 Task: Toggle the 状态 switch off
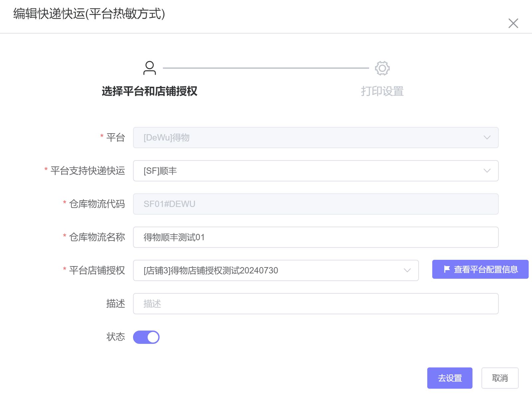click(x=146, y=337)
